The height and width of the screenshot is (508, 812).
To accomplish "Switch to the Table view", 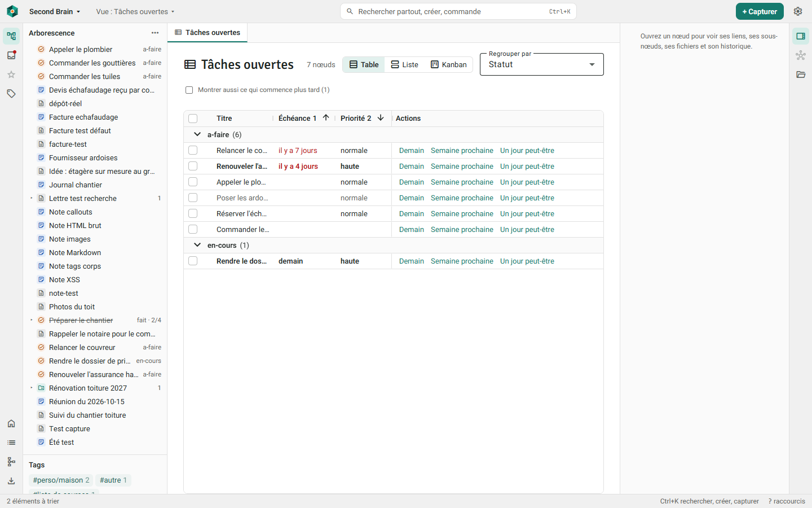I will (x=364, y=64).
